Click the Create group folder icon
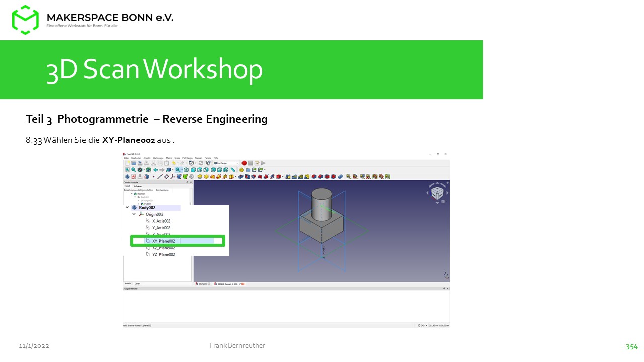Screen dimensions: 644x362 (x=248, y=170)
